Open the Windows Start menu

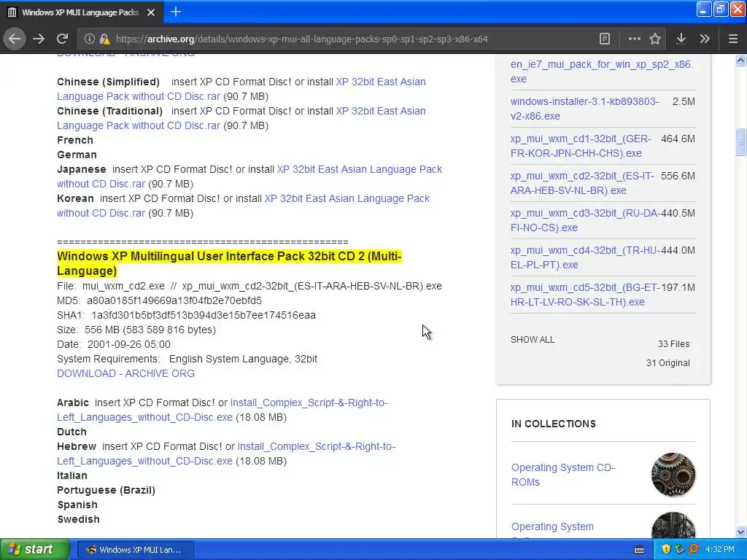pyautogui.click(x=34, y=549)
